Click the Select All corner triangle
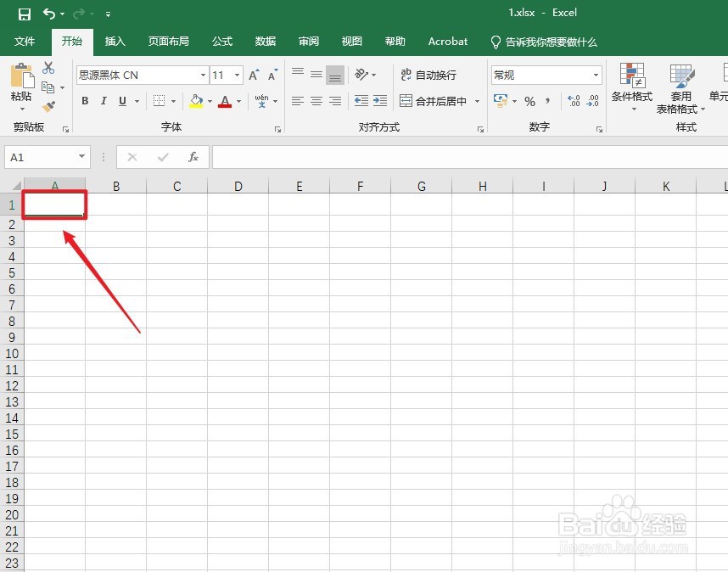The height and width of the screenshot is (572, 728). [16, 185]
